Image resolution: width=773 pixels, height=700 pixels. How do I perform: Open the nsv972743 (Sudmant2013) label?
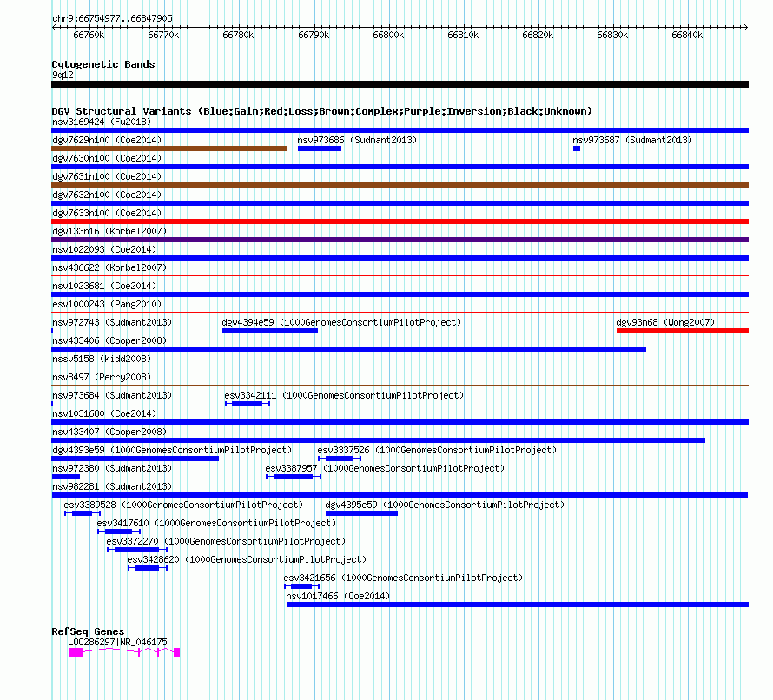[112, 322]
